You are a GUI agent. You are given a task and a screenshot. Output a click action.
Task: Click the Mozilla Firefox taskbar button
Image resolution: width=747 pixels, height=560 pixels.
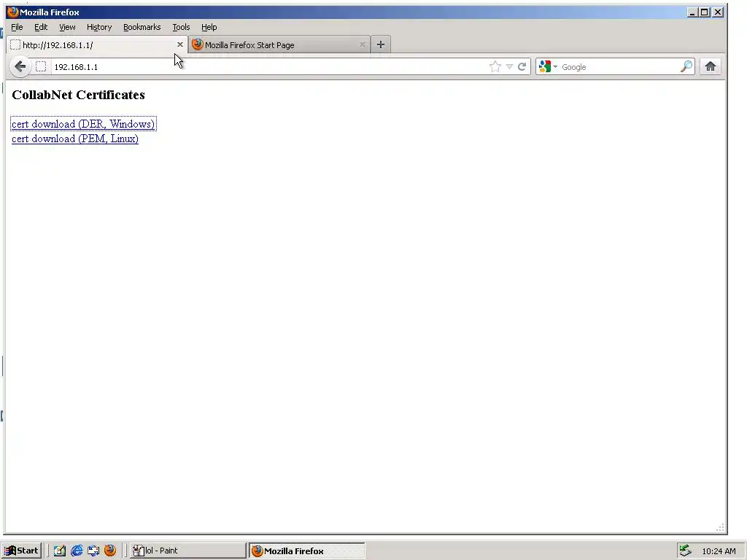pyautogui.click(x=307, y=551)
